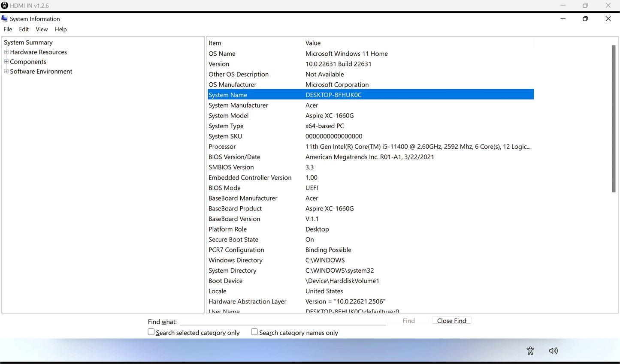
Task: Select the BIOS Mode row
Action: 371,188
